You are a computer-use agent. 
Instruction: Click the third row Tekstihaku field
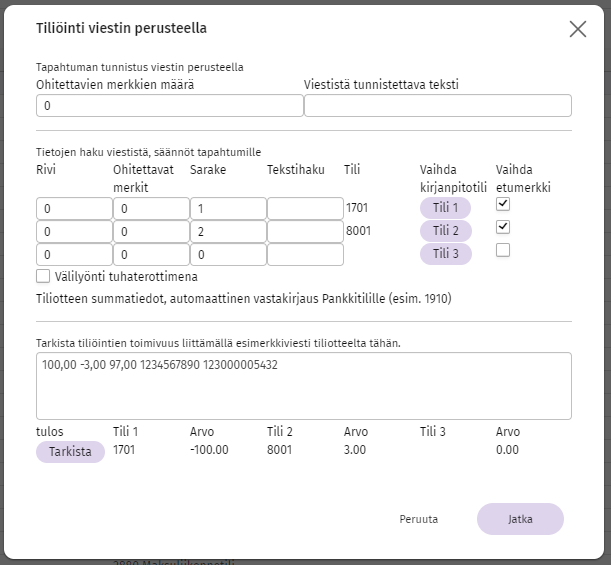[x=306, y=254]
